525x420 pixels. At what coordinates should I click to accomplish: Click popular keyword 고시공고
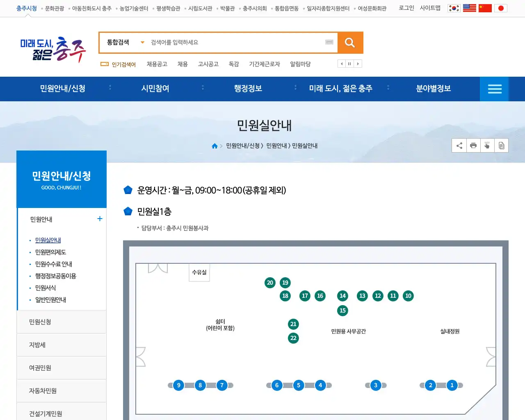[x=208, y=64]
